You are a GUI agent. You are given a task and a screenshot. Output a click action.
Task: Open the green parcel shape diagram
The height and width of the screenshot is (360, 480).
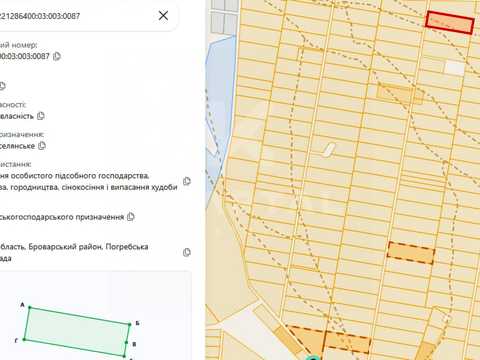77,331
